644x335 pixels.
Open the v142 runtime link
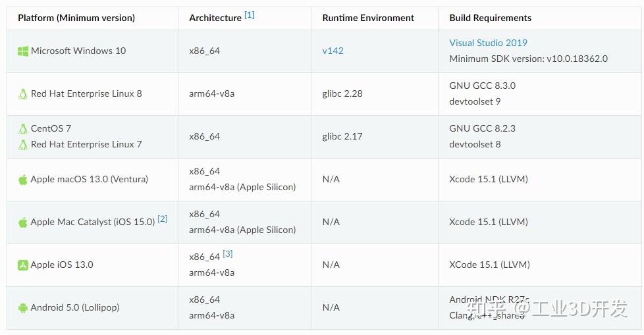[333, 51]
